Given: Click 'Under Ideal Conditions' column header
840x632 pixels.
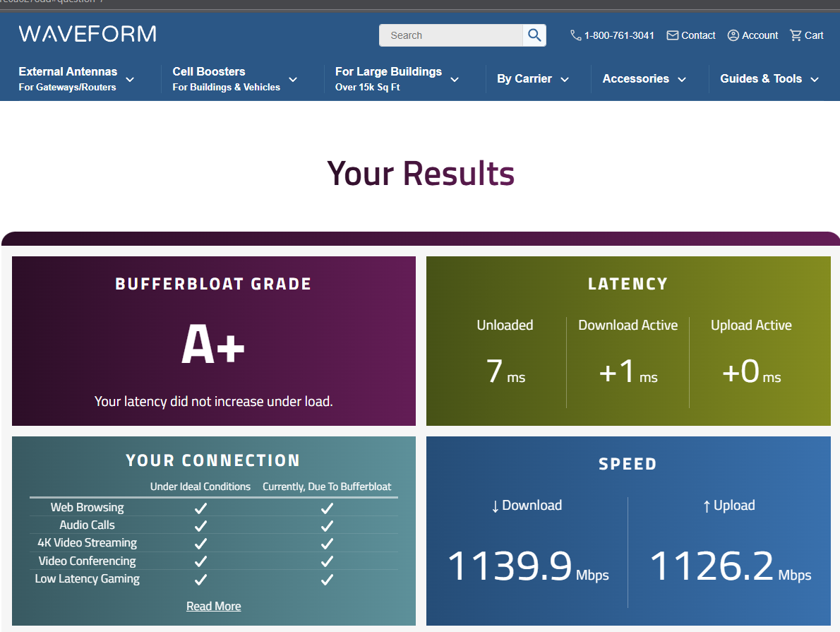Looking at the screenshot, I should point(200,487).
